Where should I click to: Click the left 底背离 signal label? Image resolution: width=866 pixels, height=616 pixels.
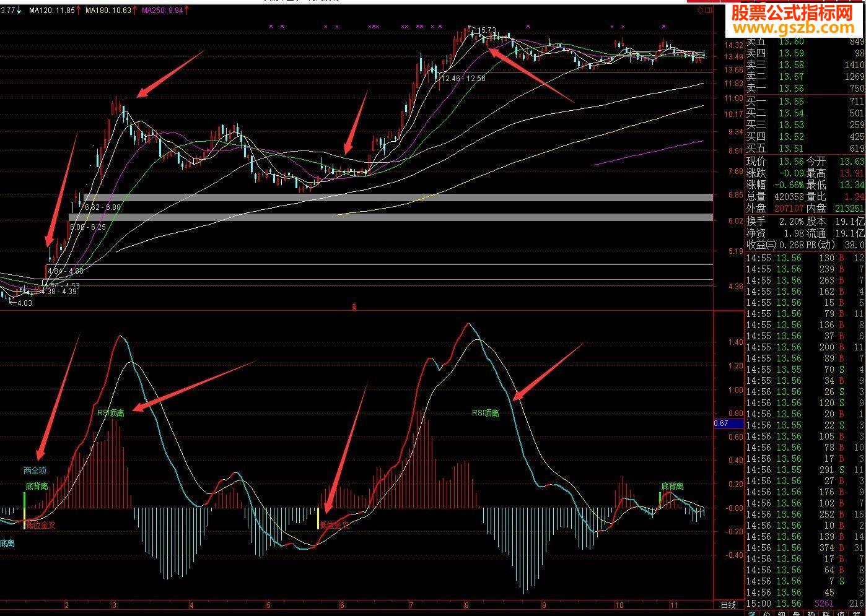click(37, 487)
